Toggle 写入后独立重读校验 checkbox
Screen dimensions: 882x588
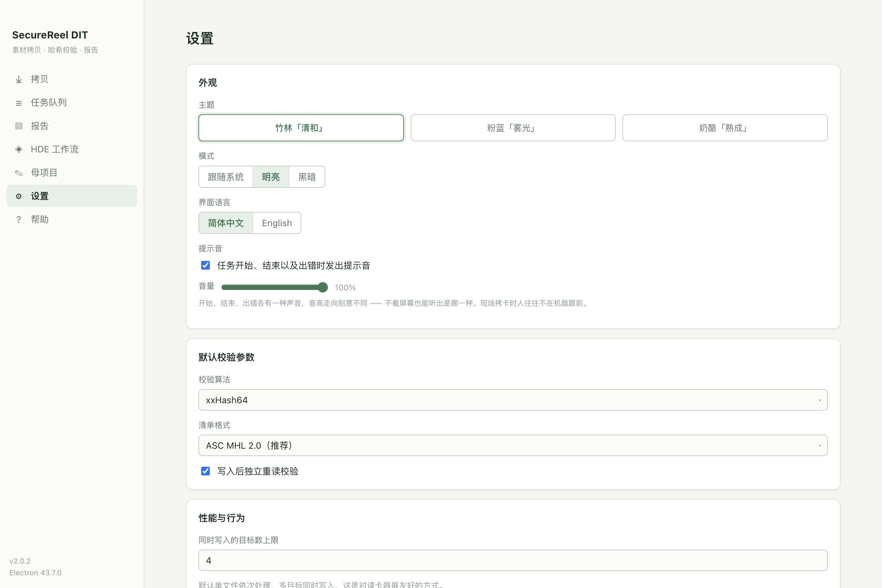coord(205,471)
